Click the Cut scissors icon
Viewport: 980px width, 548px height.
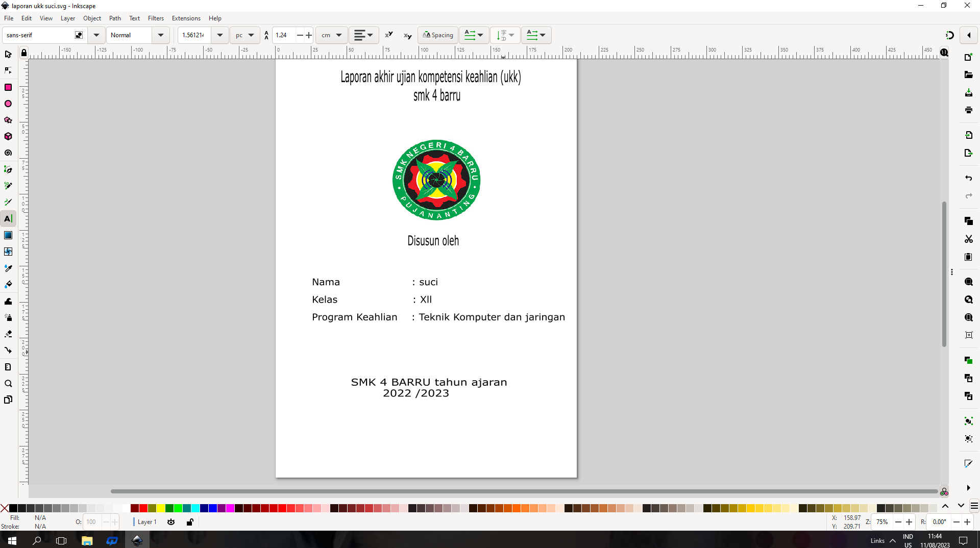point(969,239)
